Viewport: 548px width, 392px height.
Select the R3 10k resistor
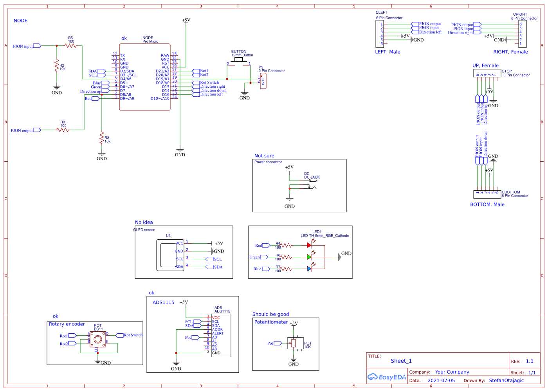click(102, 138)
